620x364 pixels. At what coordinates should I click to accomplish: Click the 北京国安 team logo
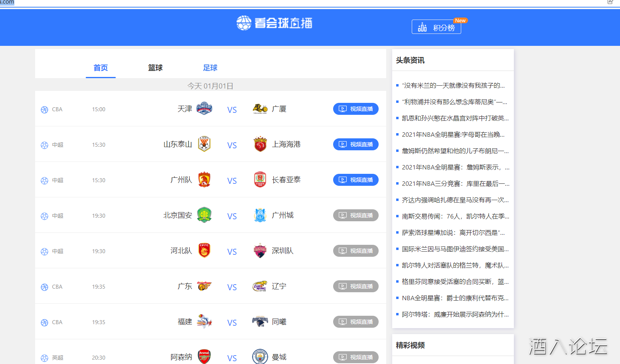pos(204,215)
